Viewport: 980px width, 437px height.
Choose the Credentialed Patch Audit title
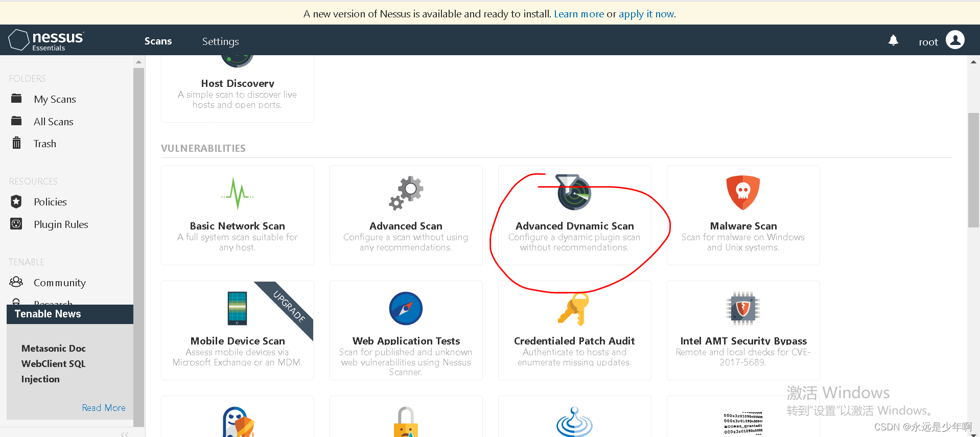tap(574, 341)
